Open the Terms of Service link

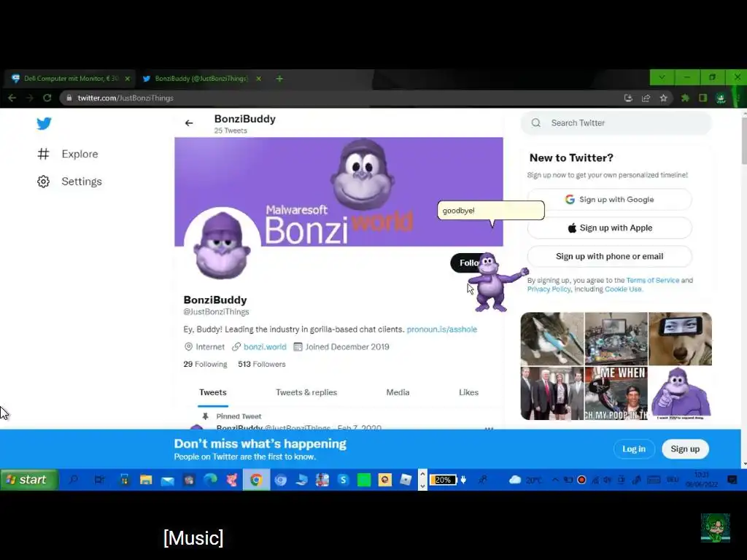click(x=652, y=281)
